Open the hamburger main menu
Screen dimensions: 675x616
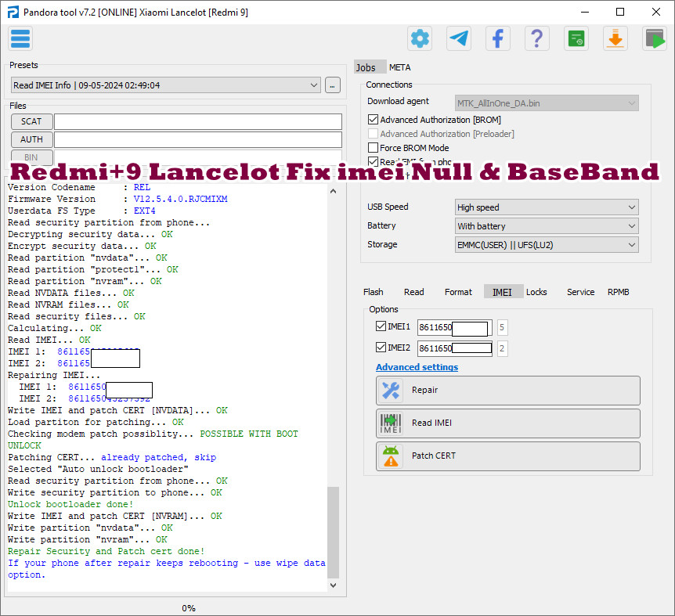click(x=20, y=38)
